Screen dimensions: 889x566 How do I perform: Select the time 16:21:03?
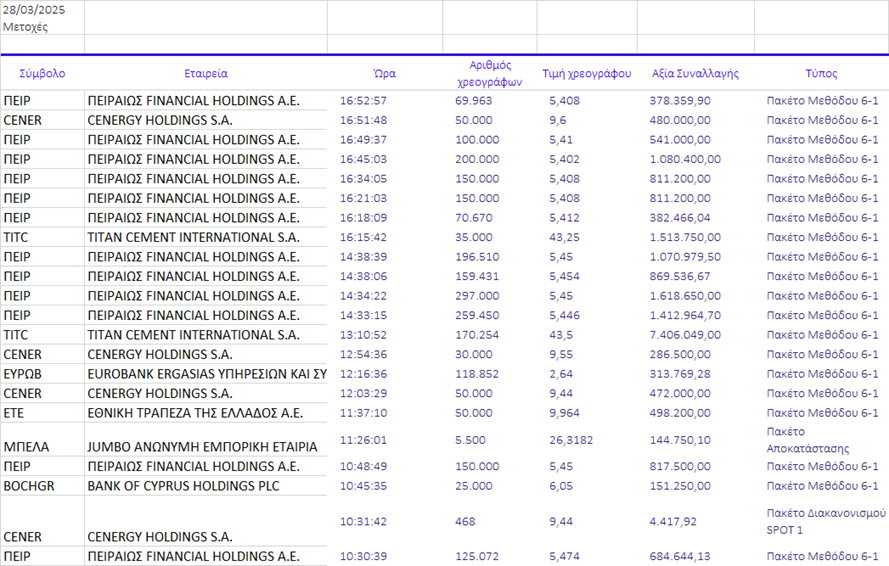(363, 198)
